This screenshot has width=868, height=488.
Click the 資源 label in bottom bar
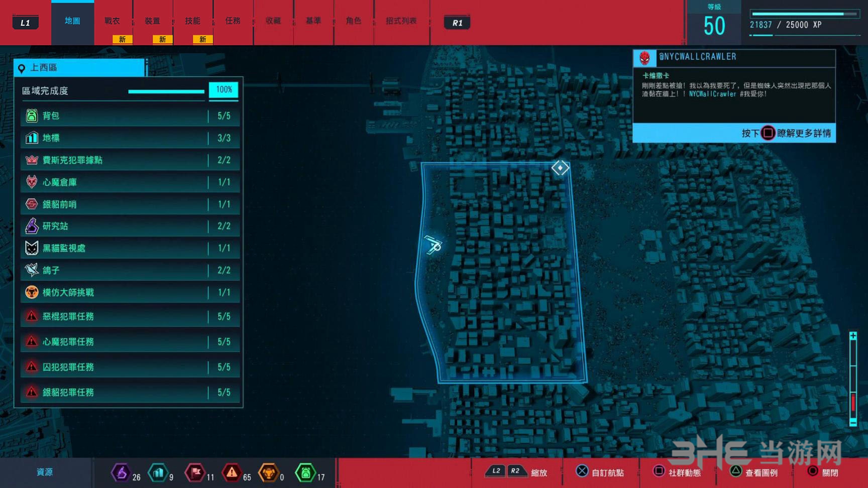click(44, 472)
